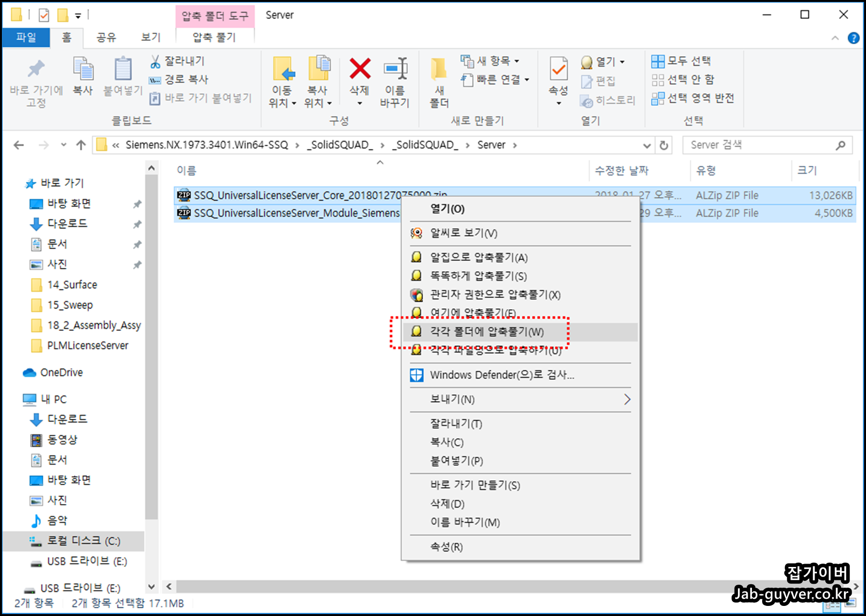Open OneDrive in the navigation pane
Viewport: 866px width, 616px height.
pos(53,373)
